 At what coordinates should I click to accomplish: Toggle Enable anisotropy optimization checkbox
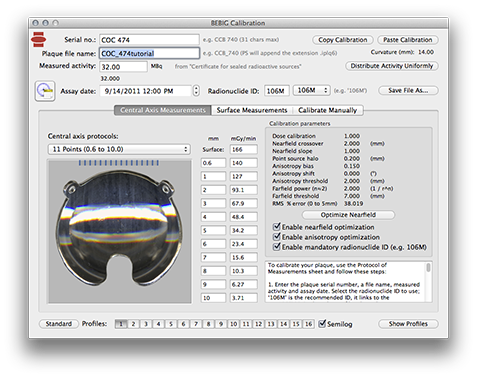click(x=276, y=237)
